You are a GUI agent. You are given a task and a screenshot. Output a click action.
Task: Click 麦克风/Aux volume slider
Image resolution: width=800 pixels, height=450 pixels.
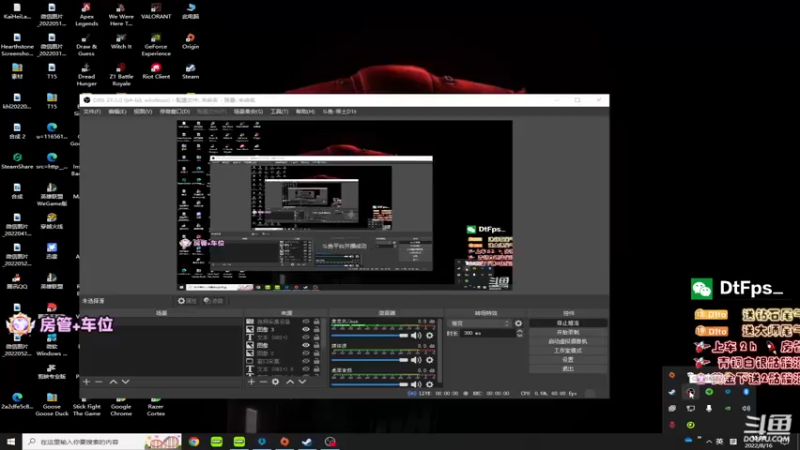pos(370,336)
